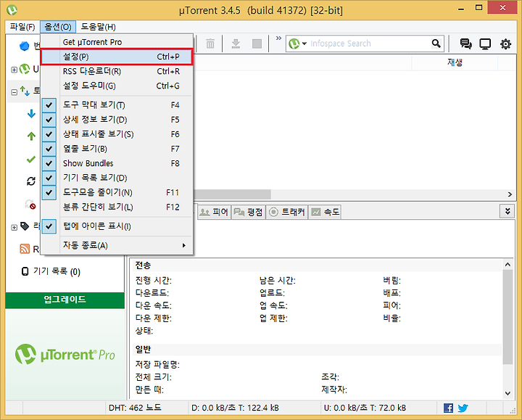Click upload speed U: 0.0 kB/초 status

[x=365, y=408]
